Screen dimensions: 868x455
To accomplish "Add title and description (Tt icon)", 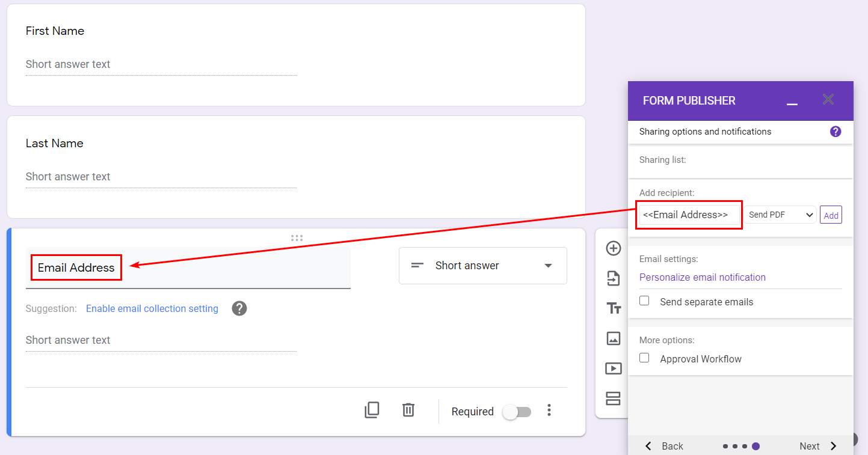I will tap(613, 308).
